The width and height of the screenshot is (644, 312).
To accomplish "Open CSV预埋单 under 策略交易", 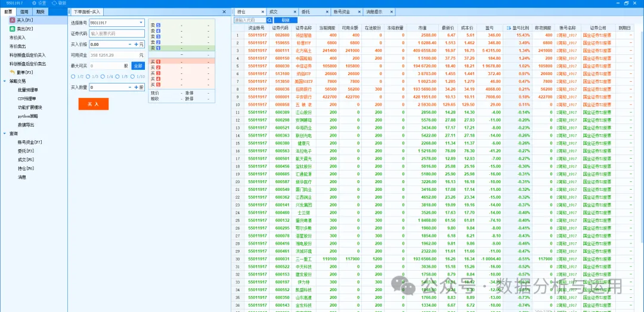I will point(27,98).
